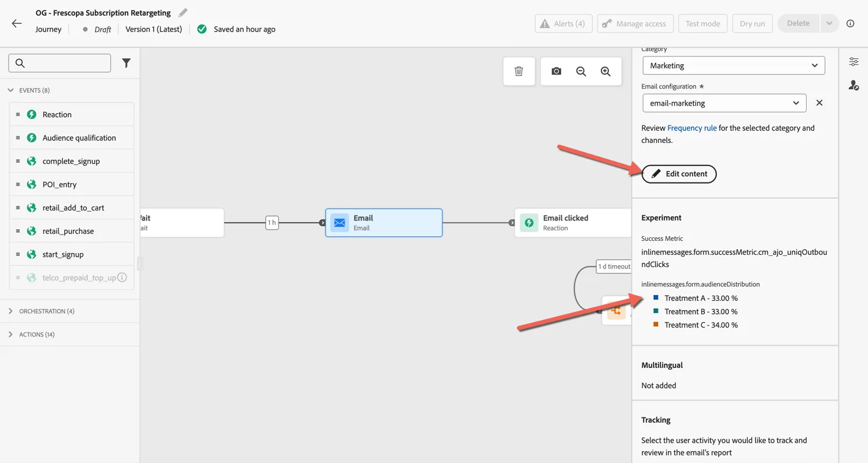
Task: Click the Treatment C orange color swatch
Action: pyautogui.click(x=656, y=324)
